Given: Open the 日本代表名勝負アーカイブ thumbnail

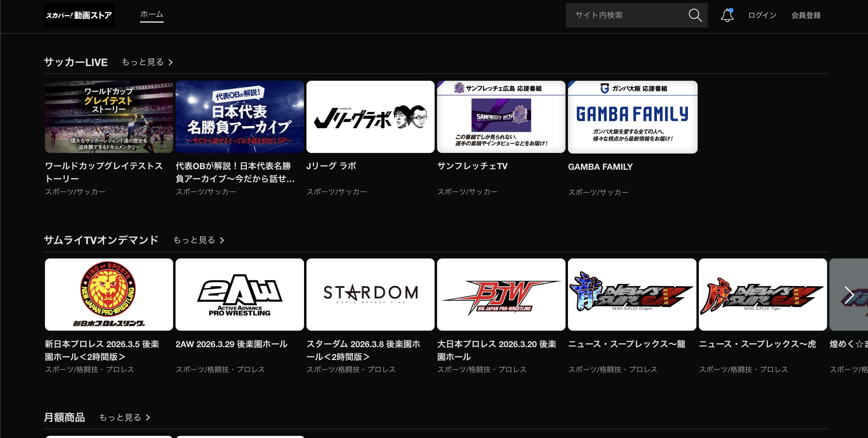Looking at the screenshot, I should tap(239, 117).
